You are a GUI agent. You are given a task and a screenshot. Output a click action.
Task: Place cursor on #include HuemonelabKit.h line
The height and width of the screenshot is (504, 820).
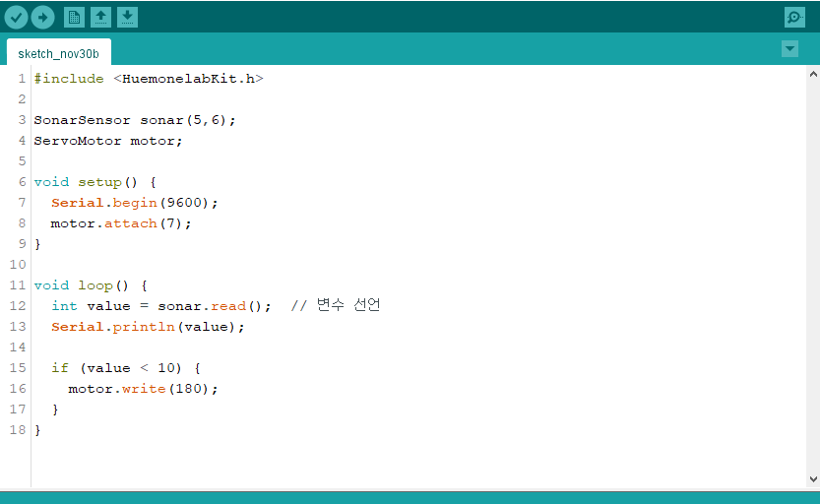click(149, 79)
